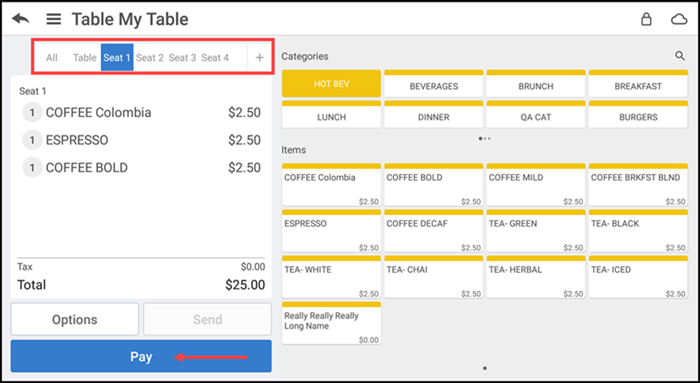Image resolution: width=700 pixels, height=383 pixels.
Task: Select ESPRESSO line in order list
Action: click(x=141, y=140)
